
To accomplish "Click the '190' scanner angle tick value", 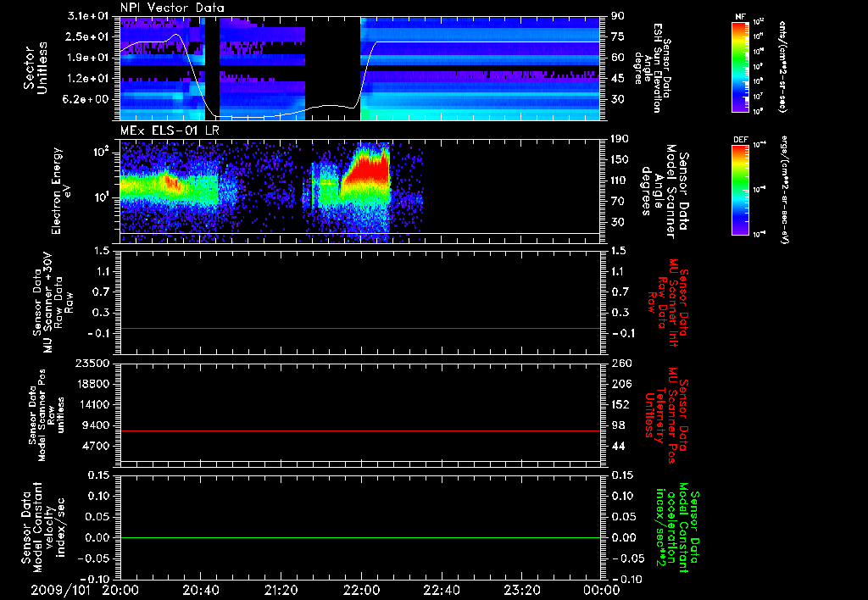I will (x=620, y=139).
